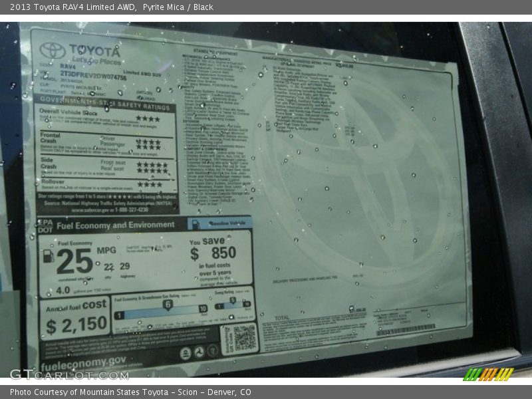Click the large 25 combined MPG number
532x399 pixels.
pyautogui.click(x=74, y=261)
